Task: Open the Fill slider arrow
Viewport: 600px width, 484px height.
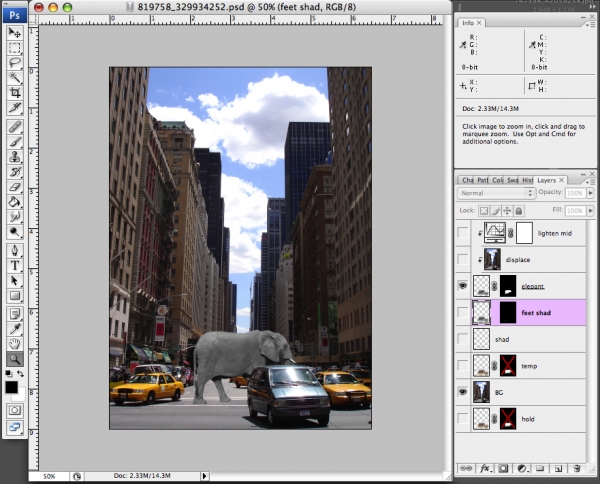Action: coord(590,210)
